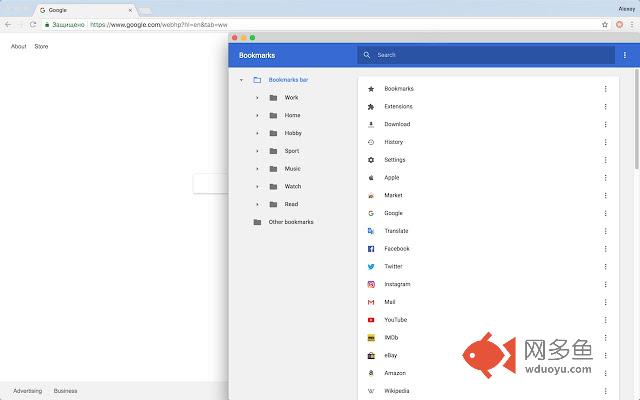Select the Other bookmarks folder

click(283, 222)
